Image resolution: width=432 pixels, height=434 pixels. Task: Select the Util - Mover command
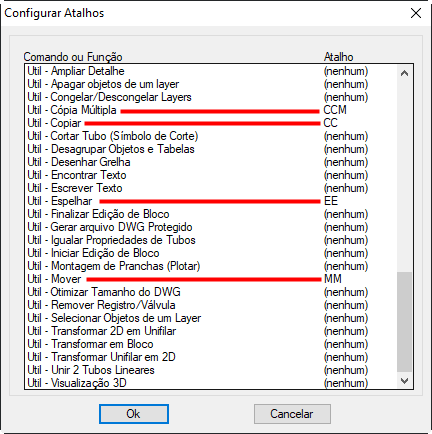click(x=211, y=279)
